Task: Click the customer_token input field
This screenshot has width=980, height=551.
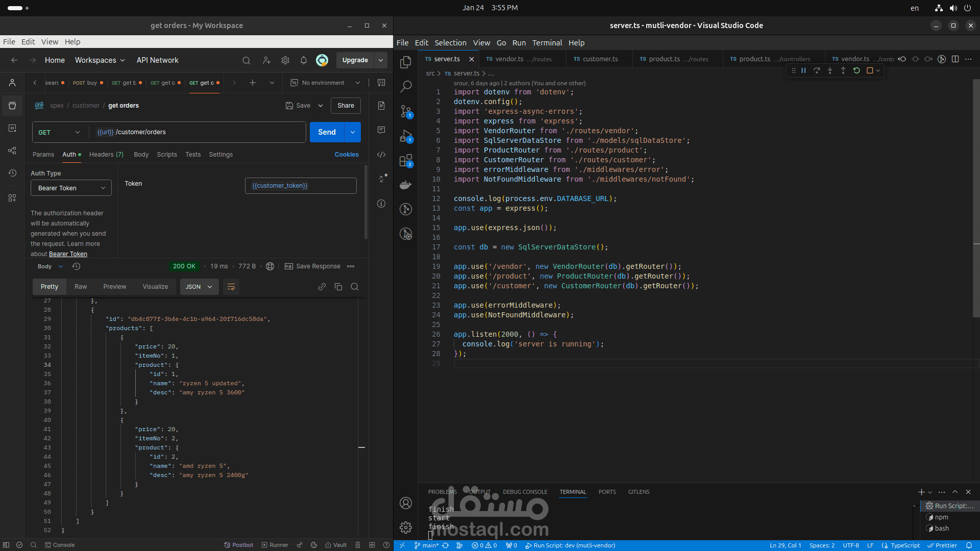Action: (x=301, y=186)
